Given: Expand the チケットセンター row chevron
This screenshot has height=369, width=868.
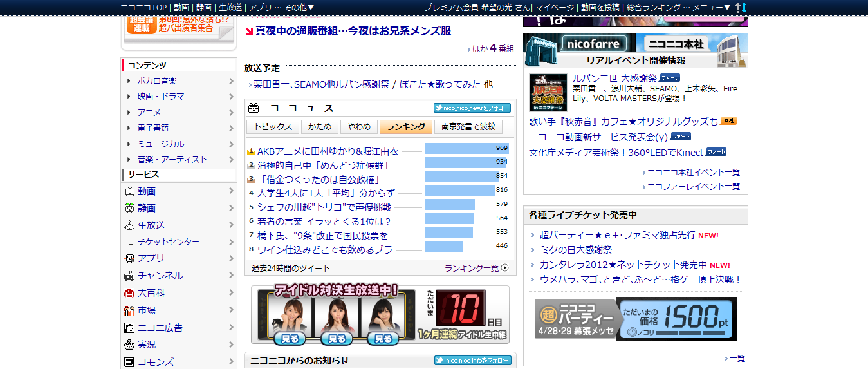Looking at the screenshot, I should (231, 242).
